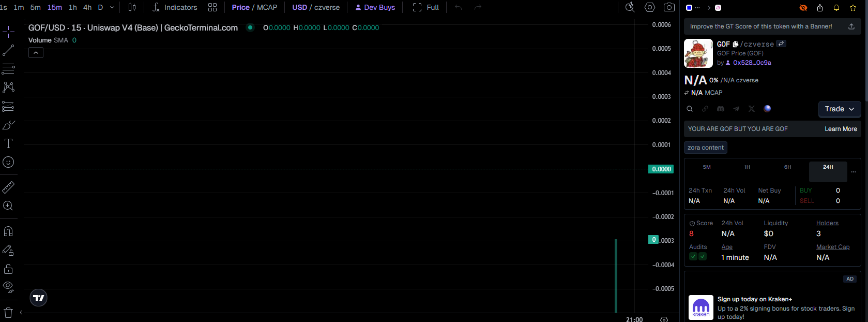Select the 1h timeframe
Image resolution: width=868 pixels, height=322 pixels.
(x=73, y=7)
